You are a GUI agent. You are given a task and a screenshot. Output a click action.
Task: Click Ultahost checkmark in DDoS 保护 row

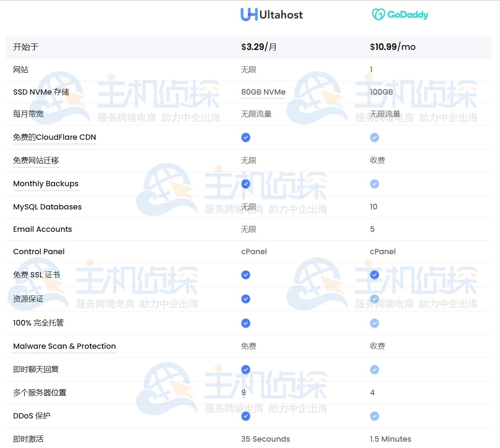click(x=245, y=416)
